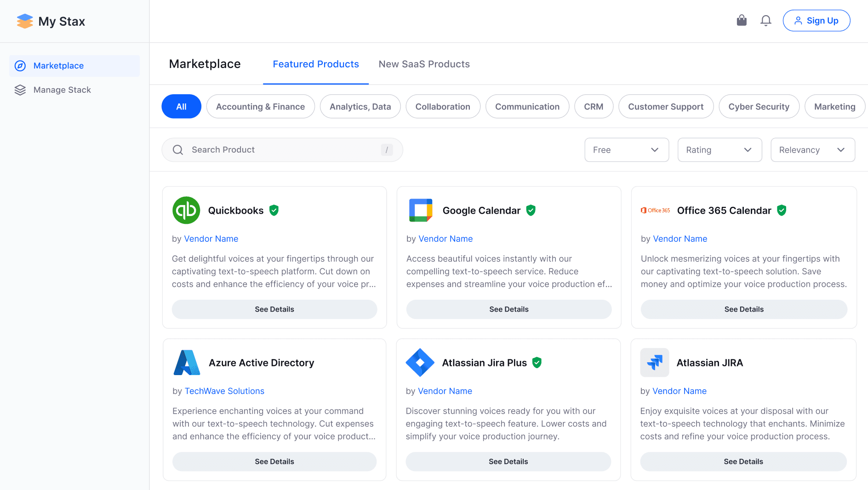The height and width of the screenshot is (490, 868).
Task: Filter by Cyber Security category
Action: point(759,107)
